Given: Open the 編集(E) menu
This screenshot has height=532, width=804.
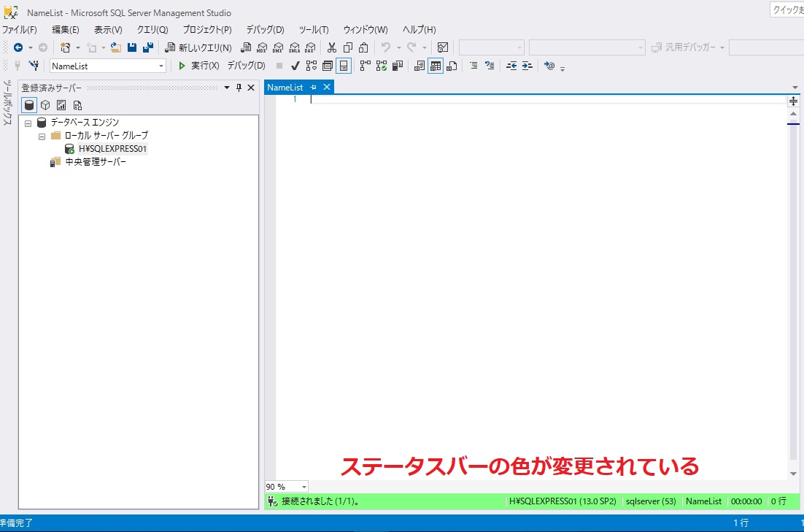Looking at the screenshot, I should [66, 30].
